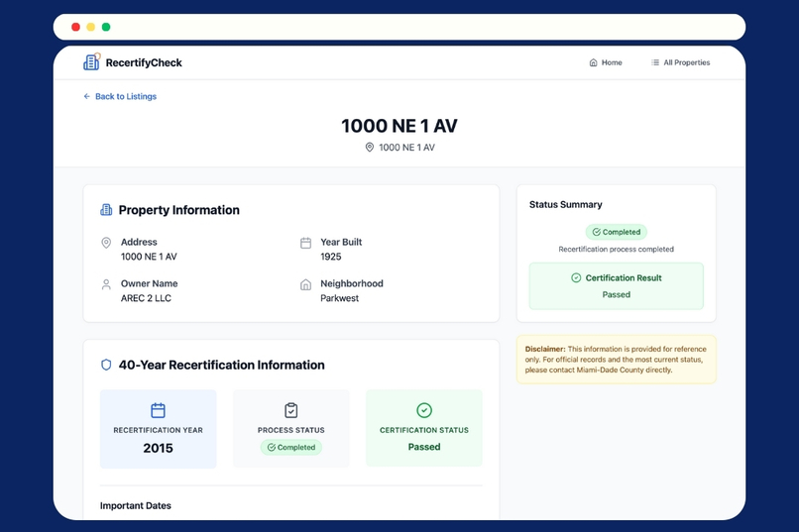
Task: Select the address value in Property Information
Action: (x=149, y=257)
